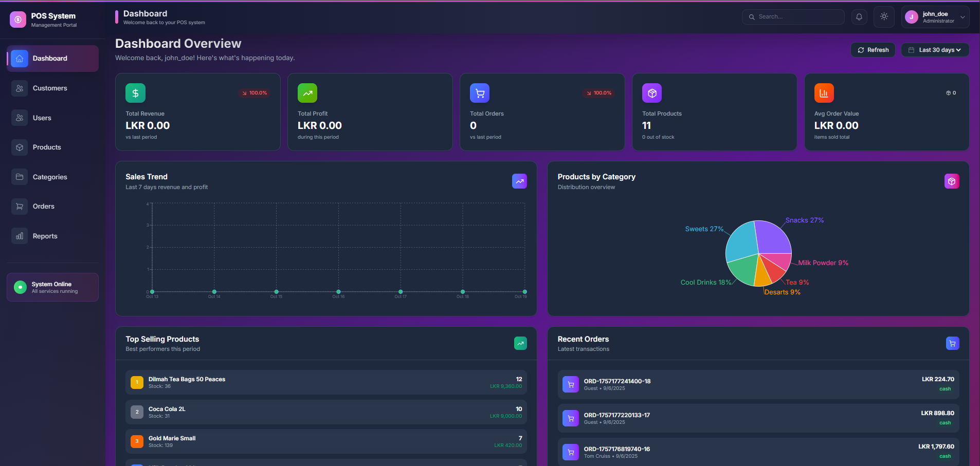Open the notifications bell icon
The width and height of the screenshot is (980, 466).
point(858,16)
